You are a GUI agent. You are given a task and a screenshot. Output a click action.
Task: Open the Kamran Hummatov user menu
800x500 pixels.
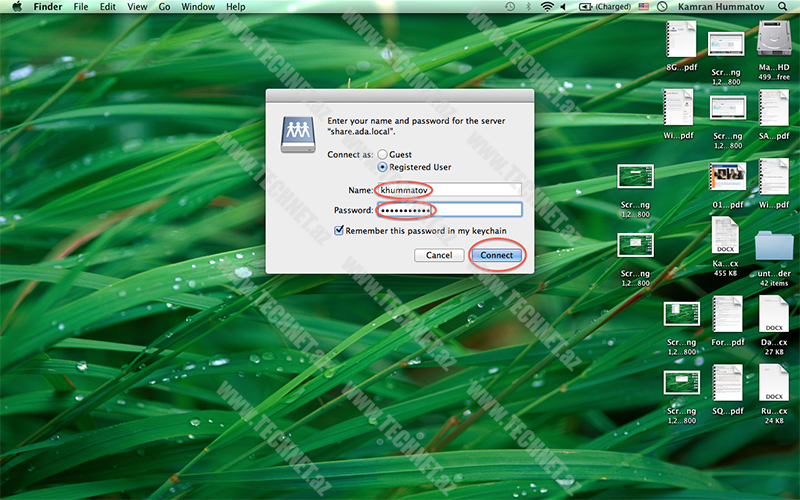click(x=721, y=7)
